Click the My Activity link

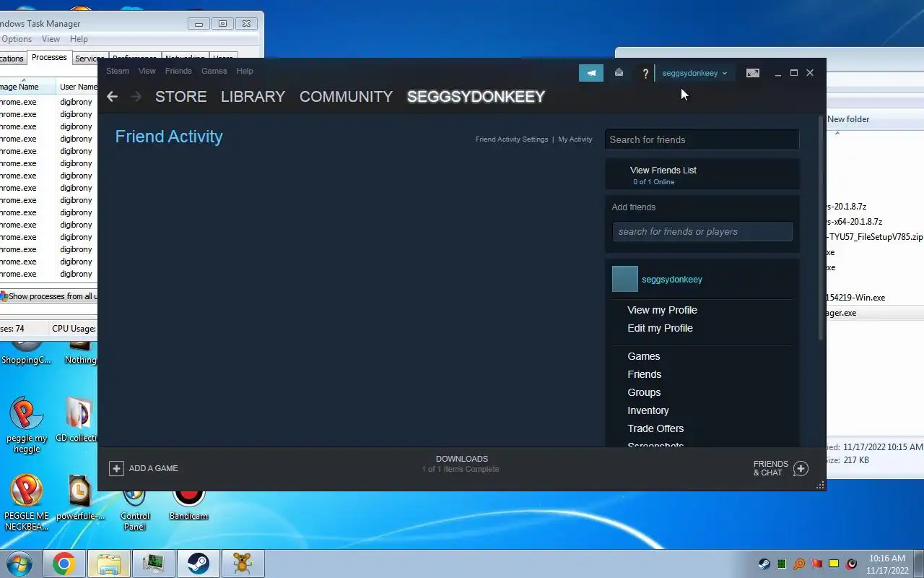[x=575, y=139]
